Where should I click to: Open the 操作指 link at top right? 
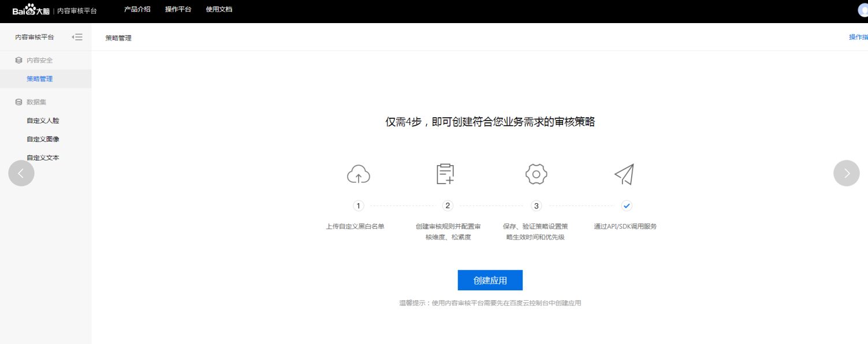pyautogui.click(x=858, y=37)
